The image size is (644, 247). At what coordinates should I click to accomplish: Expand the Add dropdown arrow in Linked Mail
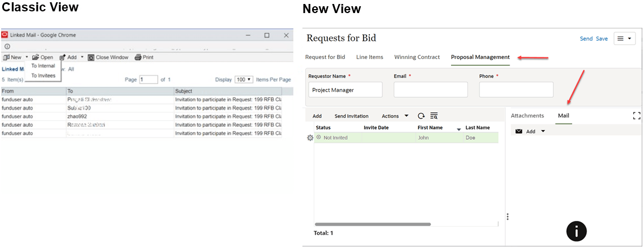click(x=82, y=57)
